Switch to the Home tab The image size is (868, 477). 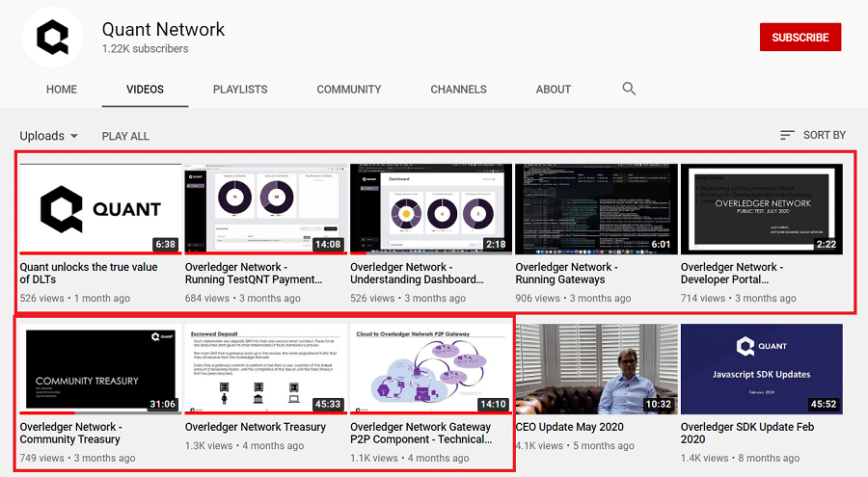coord(62,90)
